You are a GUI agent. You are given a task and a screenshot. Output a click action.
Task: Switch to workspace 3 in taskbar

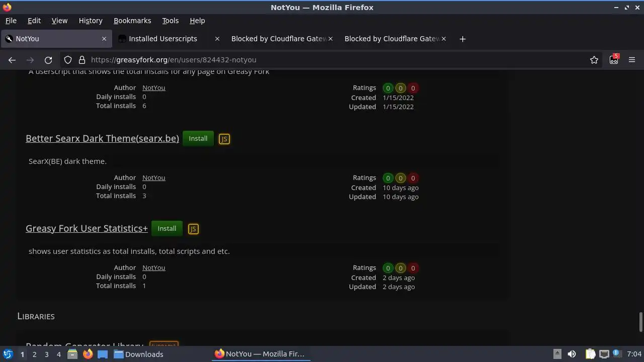tap(46, 354)
